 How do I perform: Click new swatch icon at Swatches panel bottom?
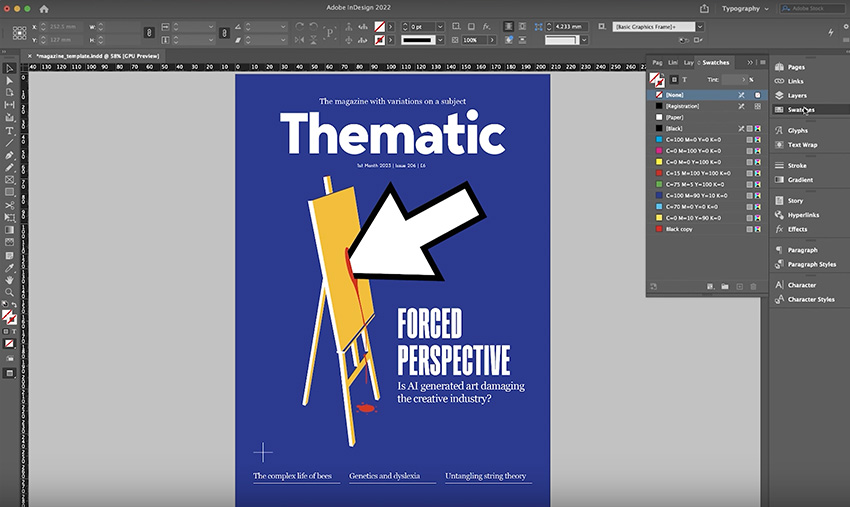click(x=740, y=286)
